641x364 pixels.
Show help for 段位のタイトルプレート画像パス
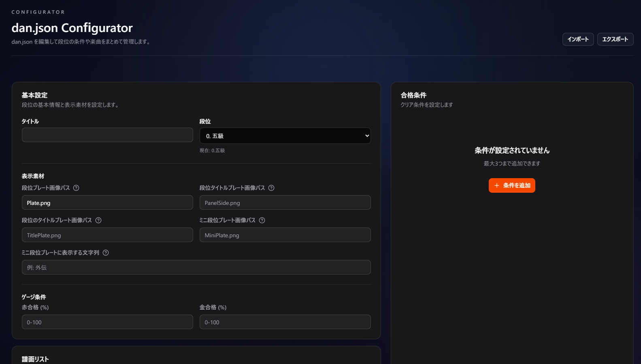click(98, 220)
